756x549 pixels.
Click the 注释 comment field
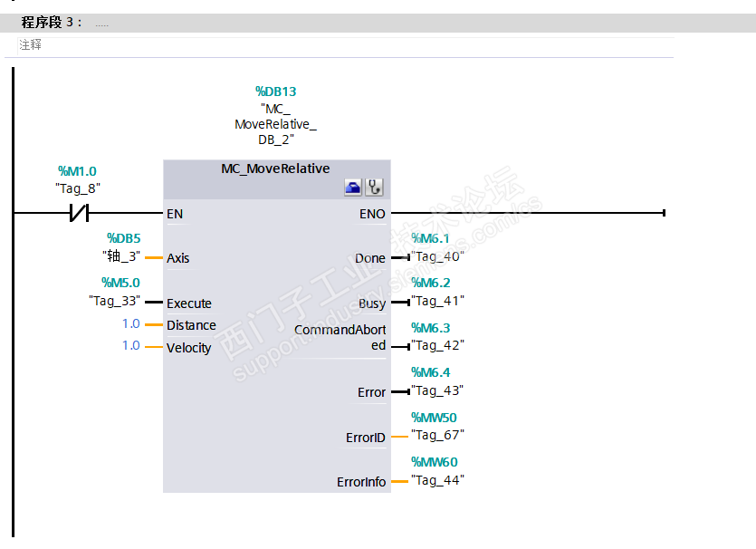tap(345, 45)
